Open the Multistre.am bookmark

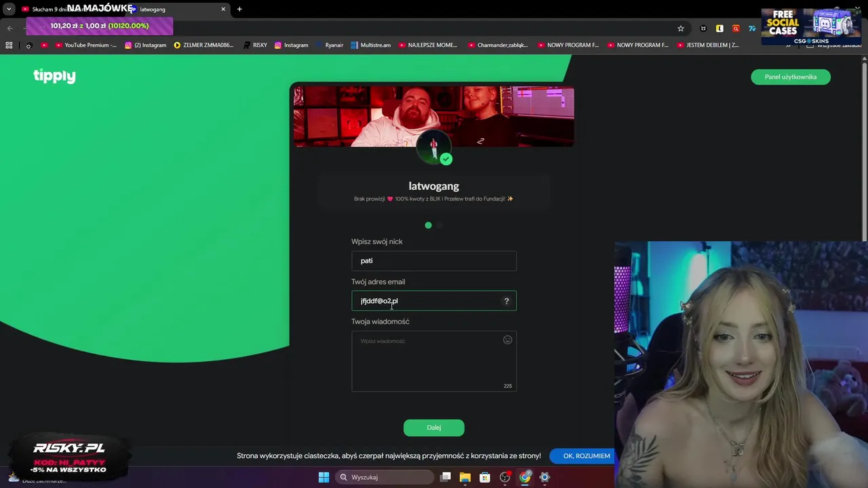[370, 45]
